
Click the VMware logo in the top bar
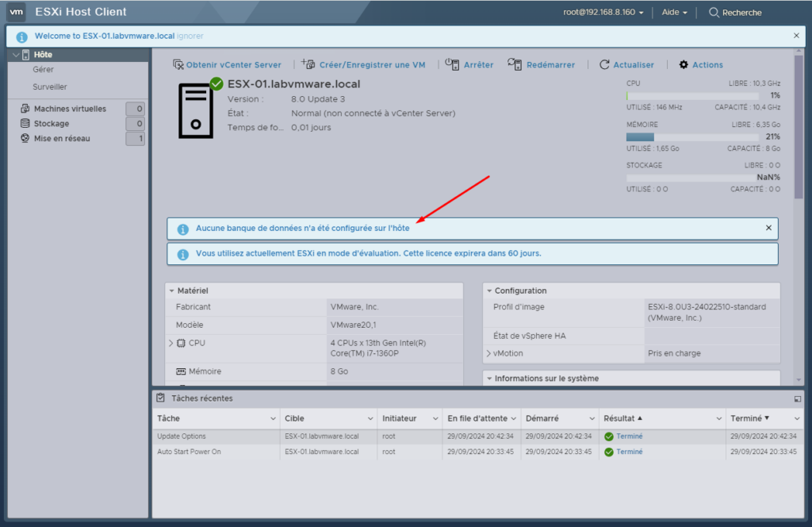(x=16, y=11)
